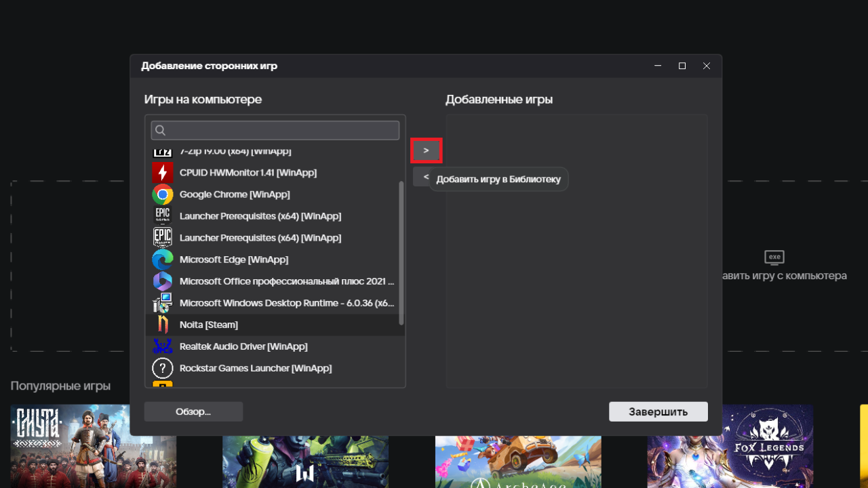Select the row "Noita [Steam]"
The height and width of the screenshot is (488, 868).
tap(275, 325)
